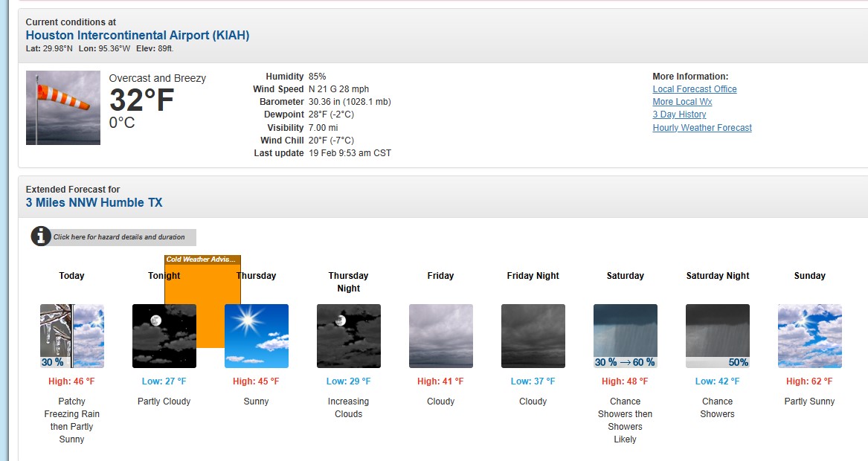The height and width of the screenshot is (461, 868).
Task: Click the Cold Weather Advisory label
Action: coord(202,259)
